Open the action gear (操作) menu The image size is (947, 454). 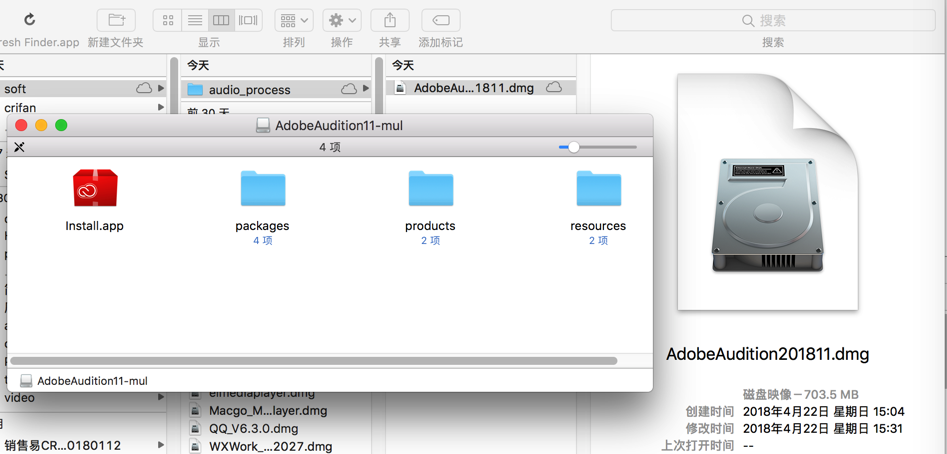[x=342, y=20]
